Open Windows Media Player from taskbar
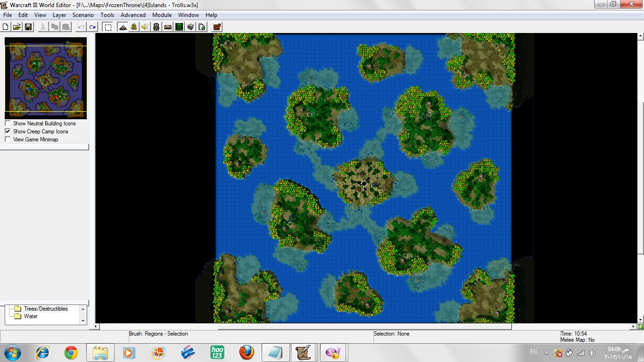This screenshot has width=644, height=362. (130, 353)
